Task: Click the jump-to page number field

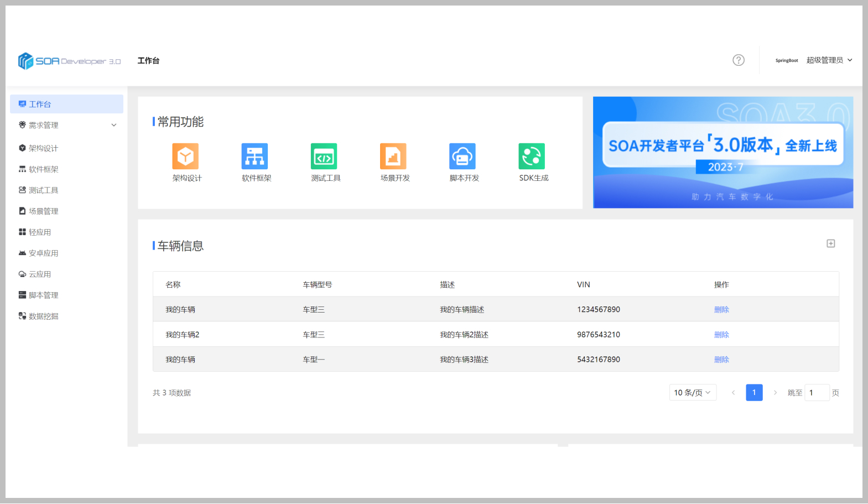Action: pos(817,393)
